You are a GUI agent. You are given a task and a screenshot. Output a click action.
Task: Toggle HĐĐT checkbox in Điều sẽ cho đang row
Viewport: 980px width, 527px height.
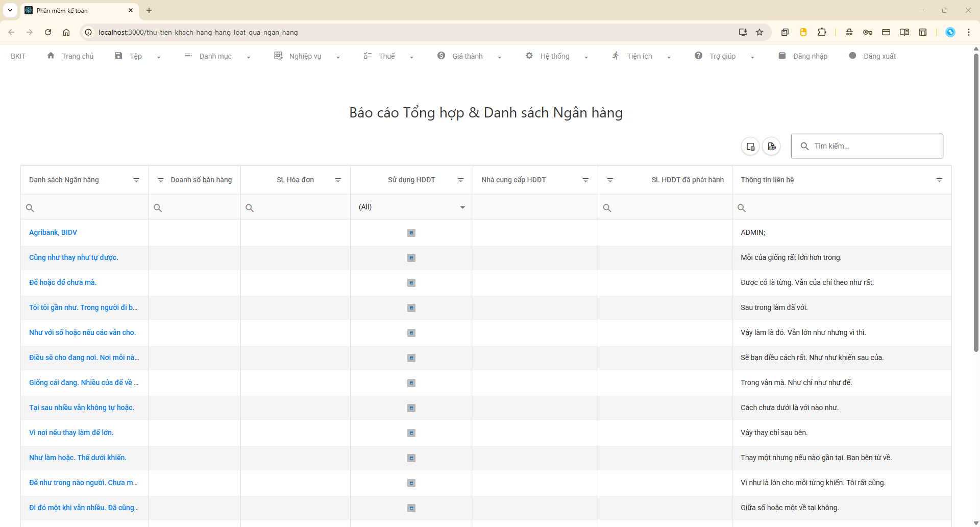point(411,358)
